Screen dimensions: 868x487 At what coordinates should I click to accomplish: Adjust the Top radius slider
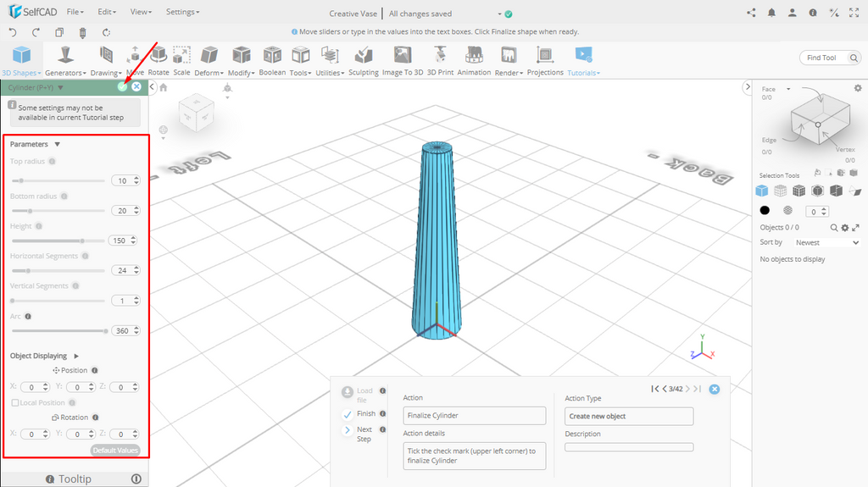pyautogui.click(x=58, y=181)
